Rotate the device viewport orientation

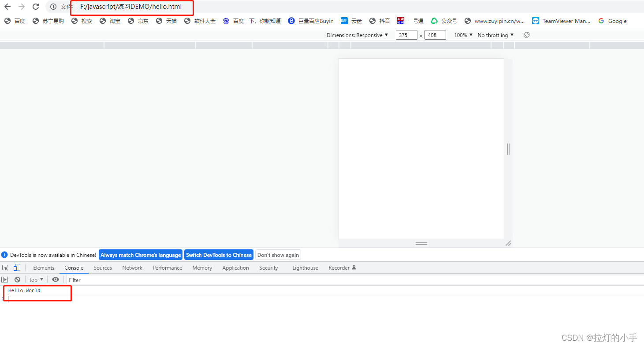(526, 35)
